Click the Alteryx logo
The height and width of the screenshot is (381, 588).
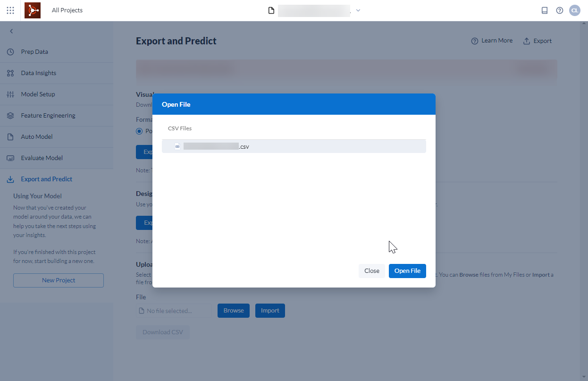coord(32,10)
